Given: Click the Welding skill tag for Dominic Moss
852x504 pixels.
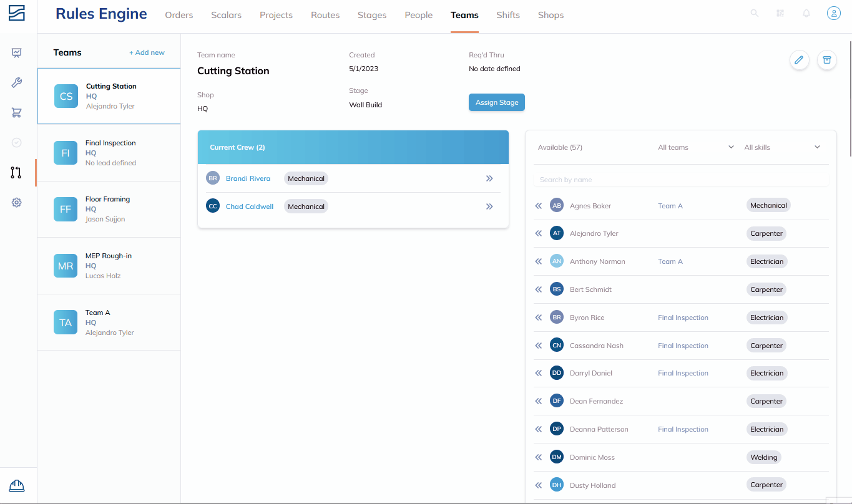Looking at the screenshot, I should [764, 457].
